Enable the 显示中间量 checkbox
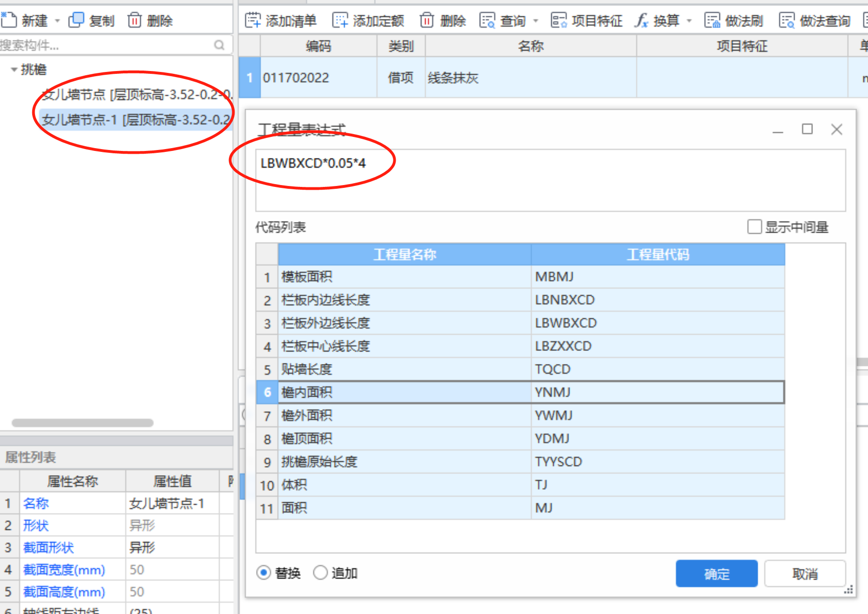 (x=754, y=227)
